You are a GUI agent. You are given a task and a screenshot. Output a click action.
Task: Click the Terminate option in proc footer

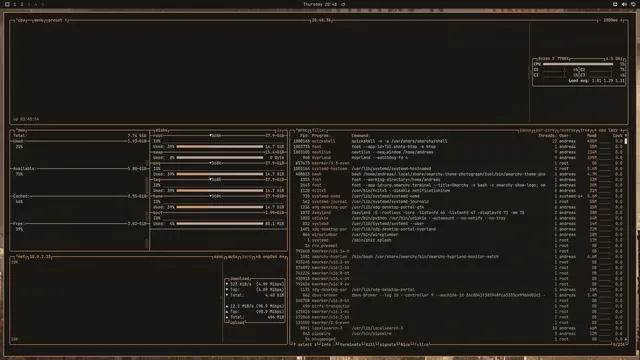[350, 344]
